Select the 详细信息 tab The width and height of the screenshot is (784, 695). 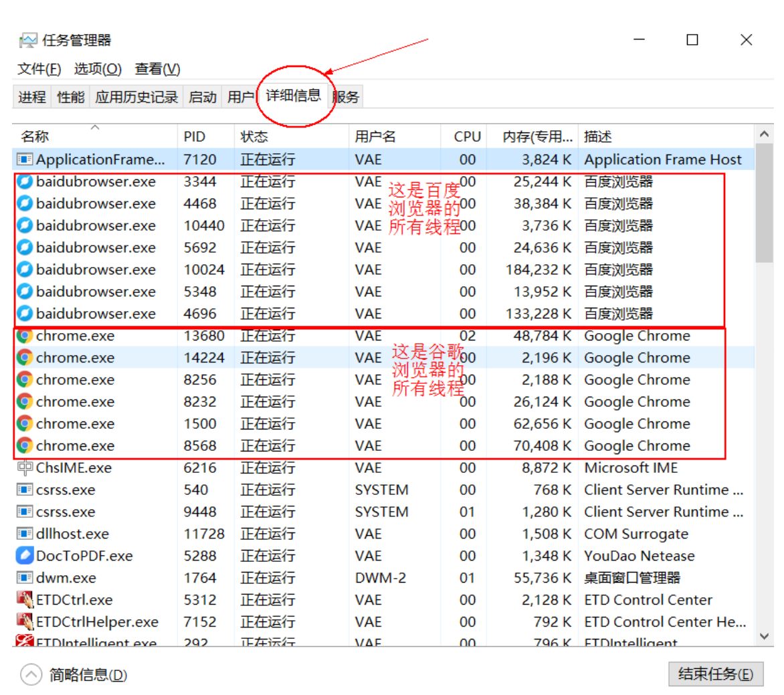(x=294, y=95)
